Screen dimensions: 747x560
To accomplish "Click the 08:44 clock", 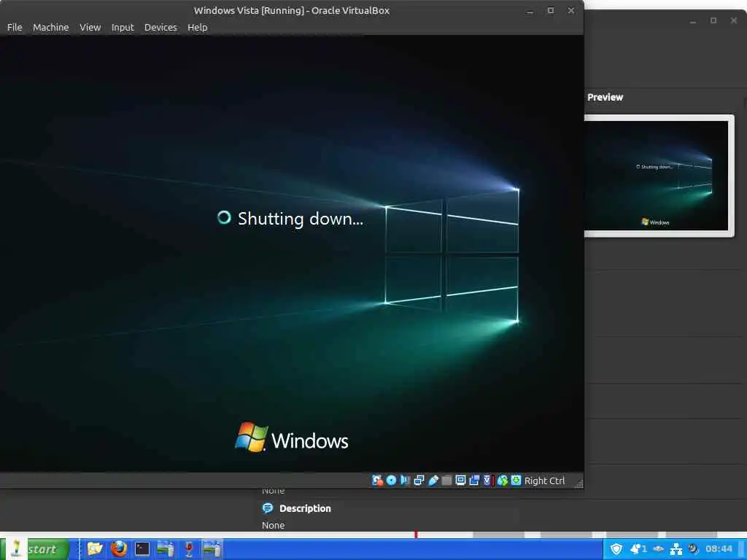I will (x=719, y=549).
